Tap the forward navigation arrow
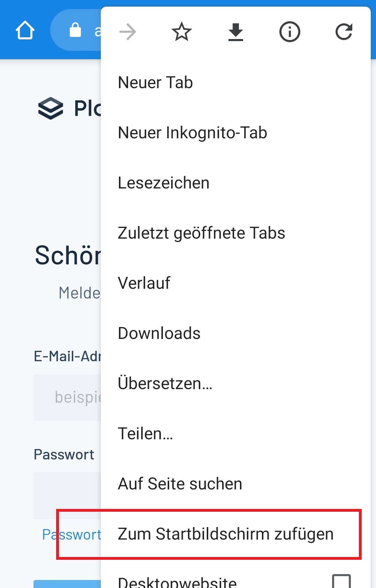 pos(128,32)
